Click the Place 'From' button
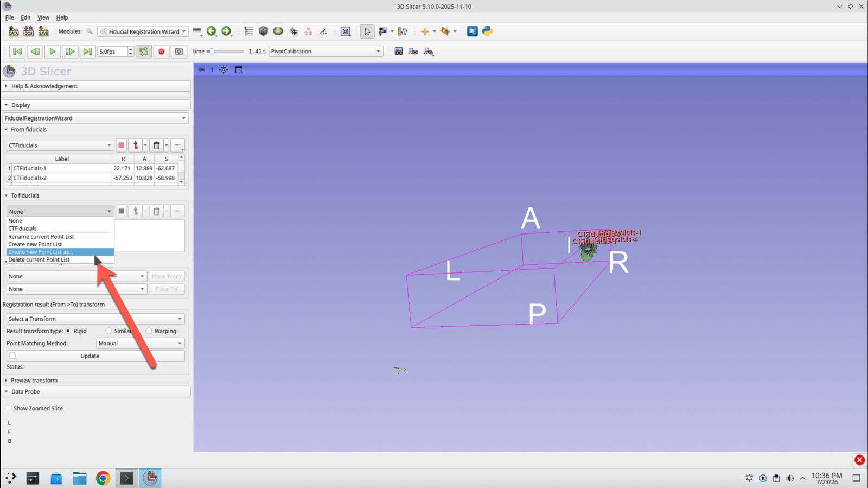The width and height of the screenshot is (868, 488). [167, 277]
